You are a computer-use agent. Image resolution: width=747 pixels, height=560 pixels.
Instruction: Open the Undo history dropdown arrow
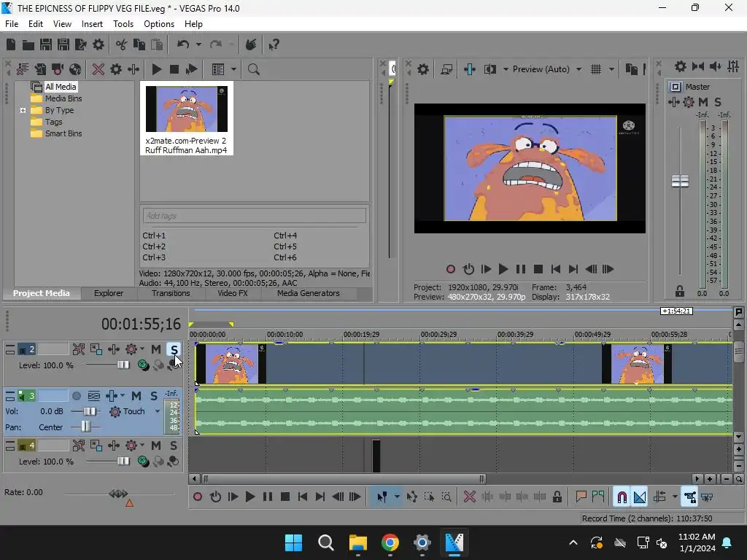click(x=198, y=44)
